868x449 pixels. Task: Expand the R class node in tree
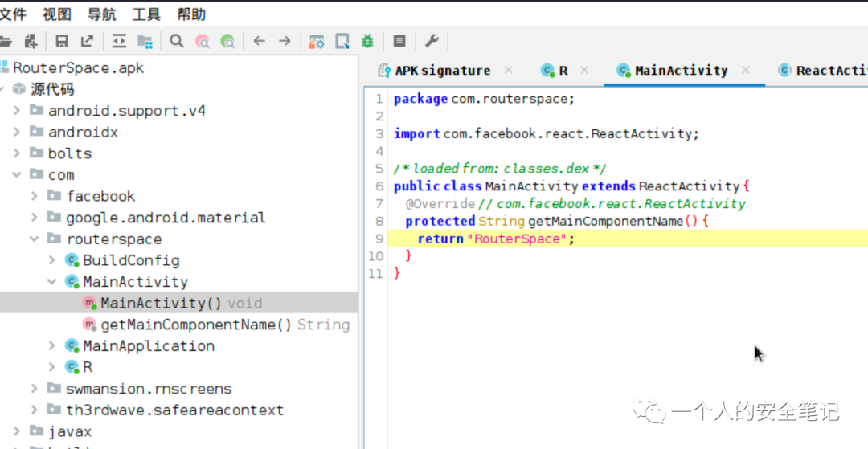point(52,367)
